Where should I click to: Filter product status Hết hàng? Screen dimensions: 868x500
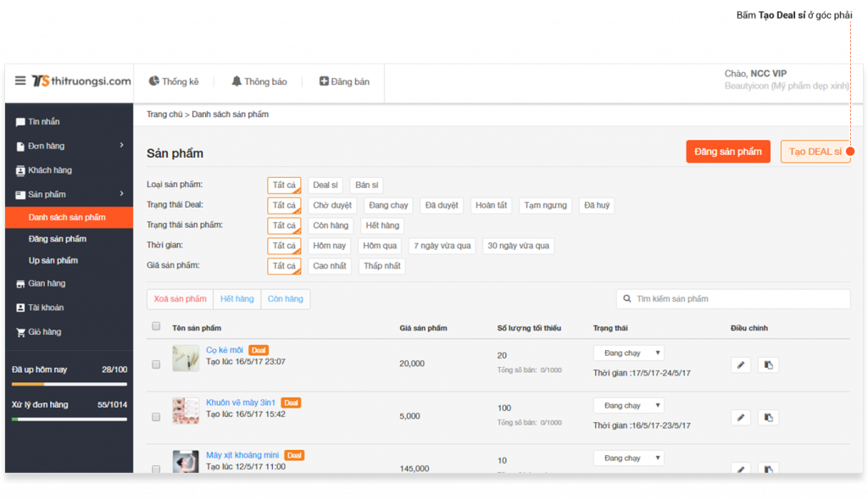click(382, 225)
